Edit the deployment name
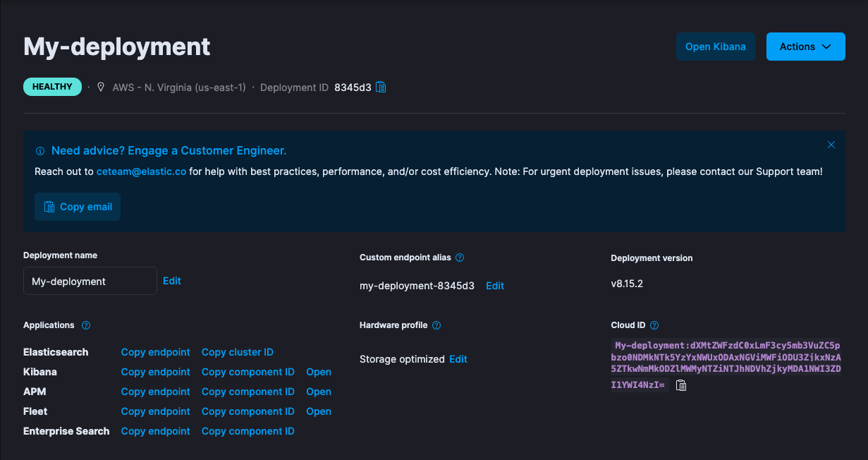This screenshot has height=460, width=868. click(x=172, y=281)
